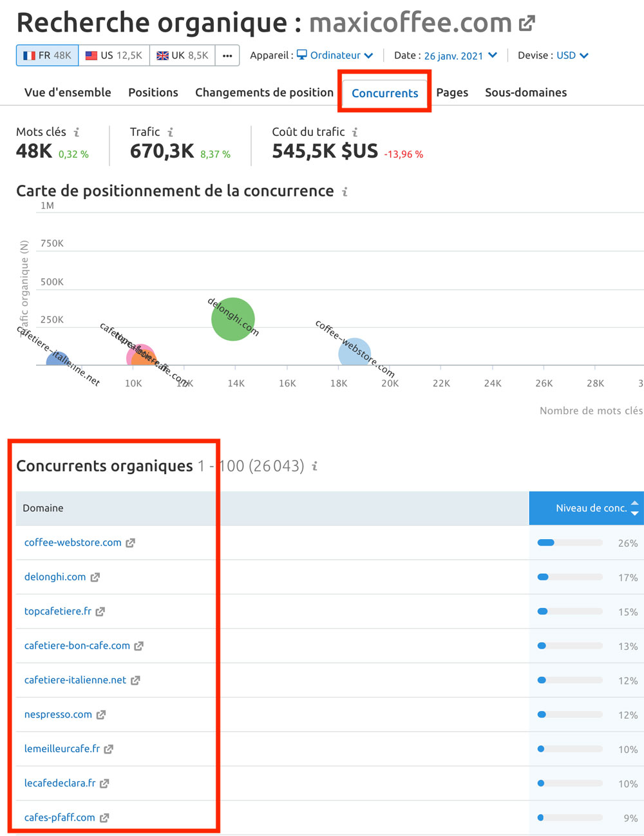Click external link icon beside cafes-pfaff.com

pos(104,818)
